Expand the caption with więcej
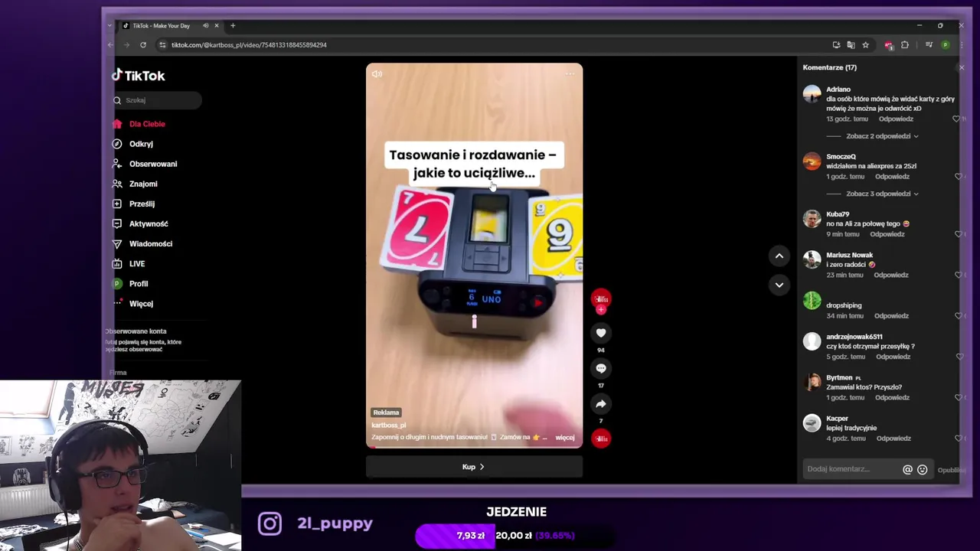This screenshot has height=551, width=980. [x=565, y=438]
